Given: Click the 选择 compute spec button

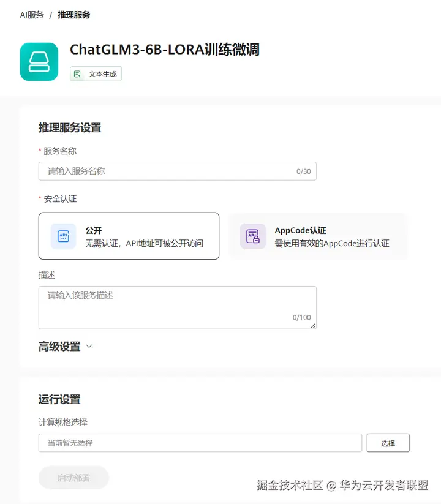Looking at the screenshot, I should [x=388, y=443].
